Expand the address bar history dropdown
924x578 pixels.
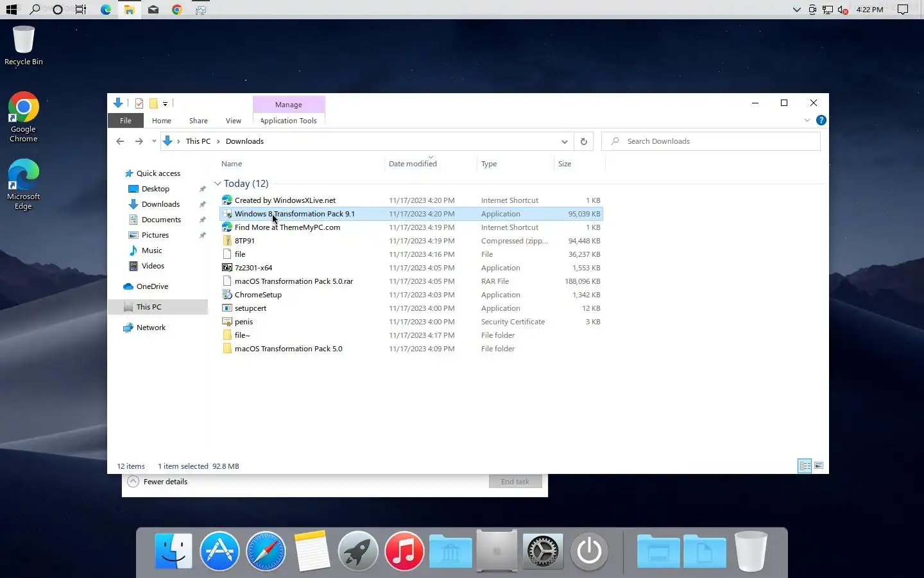564,141
